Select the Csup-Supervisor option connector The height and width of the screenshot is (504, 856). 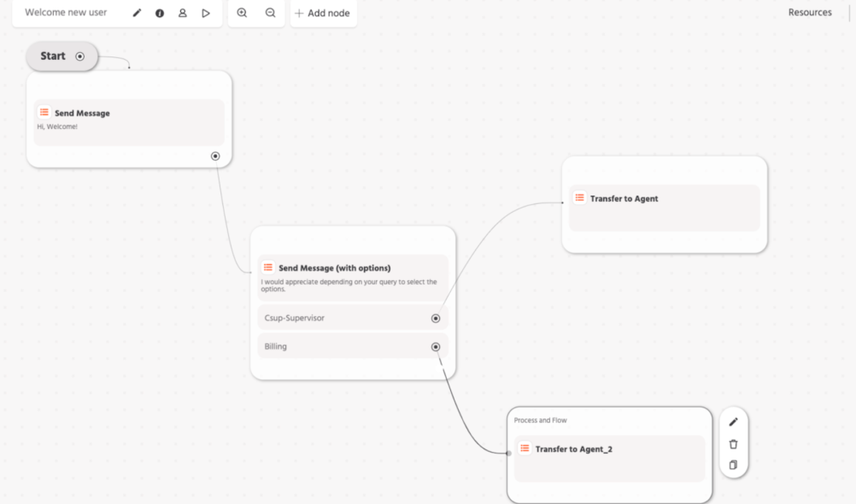point(436,319)
